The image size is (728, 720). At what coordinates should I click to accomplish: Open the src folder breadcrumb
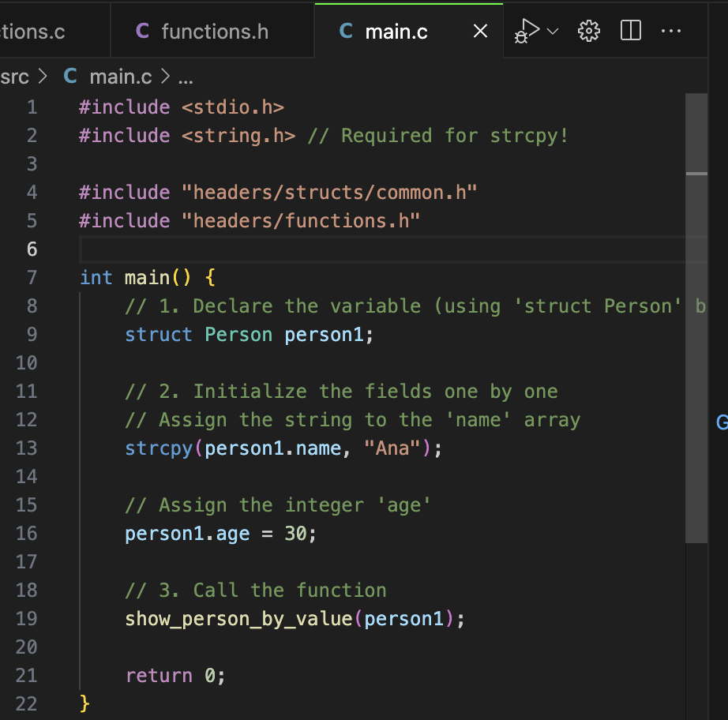15,77
